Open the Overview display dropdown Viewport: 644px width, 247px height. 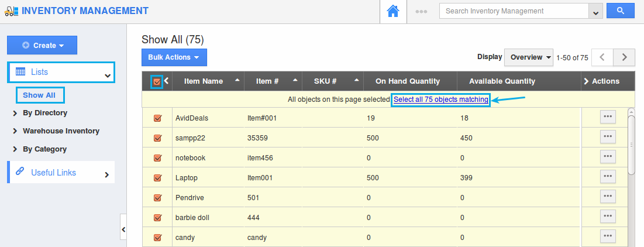tap(529, 57)
